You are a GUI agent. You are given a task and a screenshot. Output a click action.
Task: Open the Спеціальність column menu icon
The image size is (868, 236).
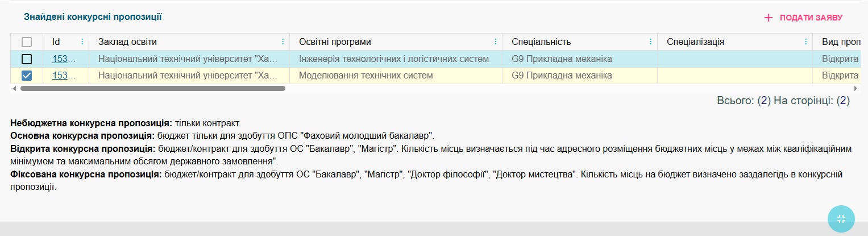point(651,42)
